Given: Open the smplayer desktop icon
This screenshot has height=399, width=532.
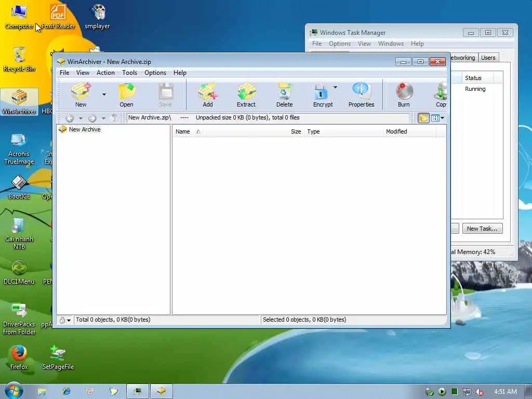Looking at the screenshot, I should click(97, 16).
